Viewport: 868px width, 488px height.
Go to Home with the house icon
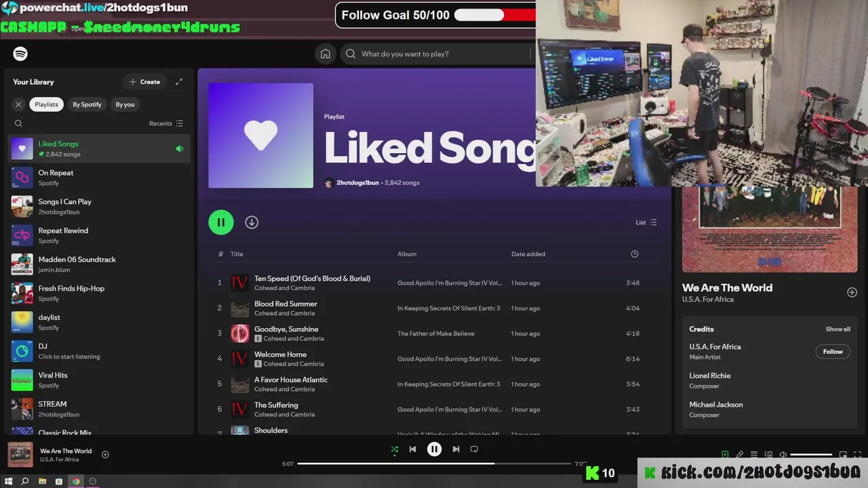coord(325,54)
